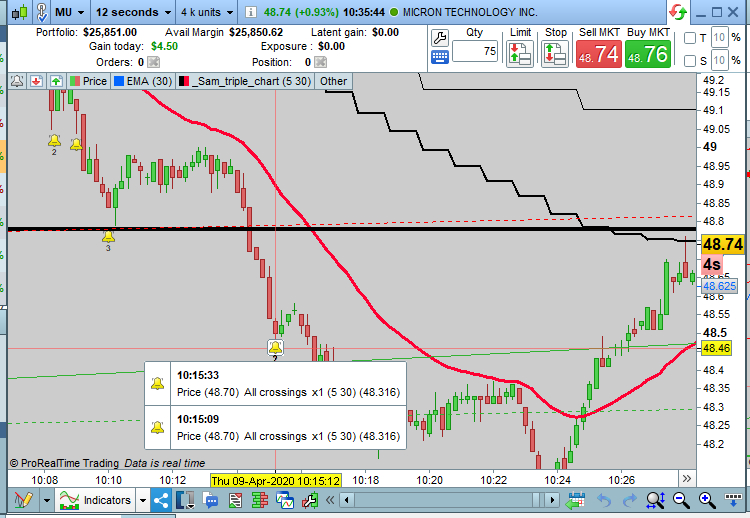
Task: Select the 10:15:09 alert entry
Action: point(276,428)
